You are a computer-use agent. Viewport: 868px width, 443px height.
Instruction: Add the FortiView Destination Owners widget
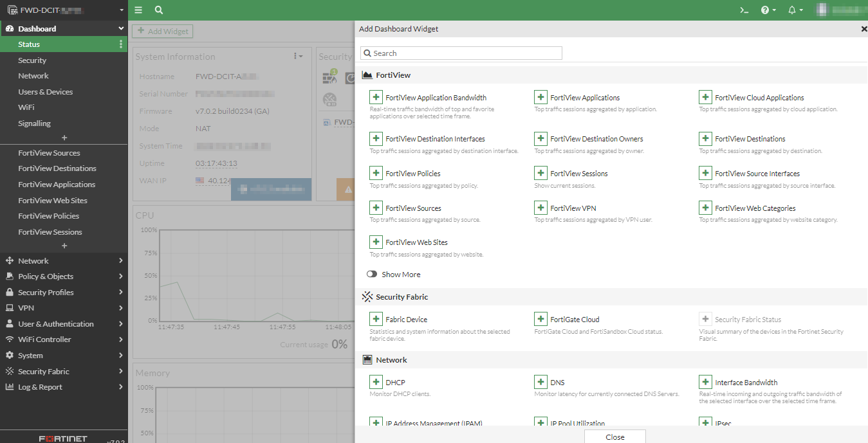click(x=541, y=138)
